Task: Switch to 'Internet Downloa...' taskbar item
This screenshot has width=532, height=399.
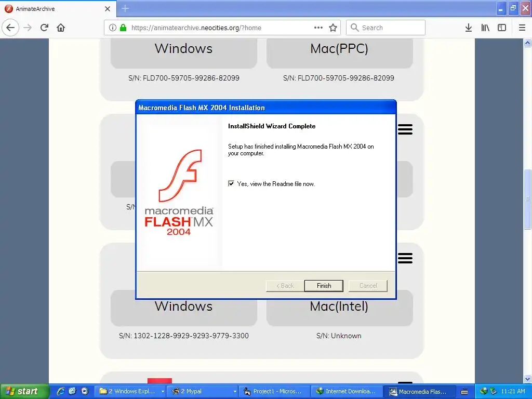Action: click(x=347, y=391)
